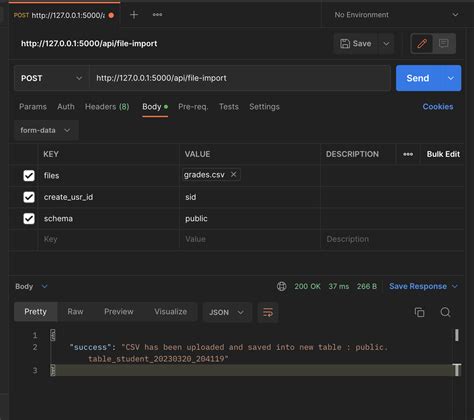Search response with magnifier icon
The width and height of the screenshot is (474, 420).
[445, 312]
